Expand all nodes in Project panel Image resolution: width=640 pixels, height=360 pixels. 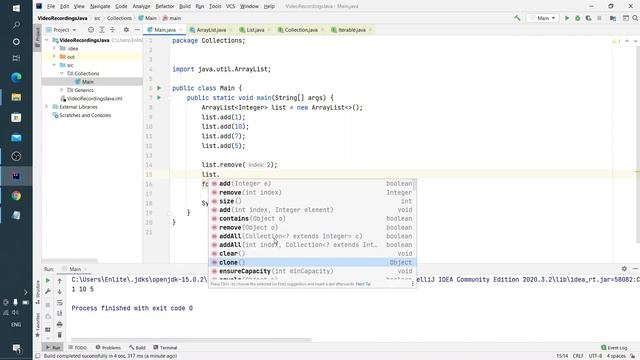(x=102, y=30)
